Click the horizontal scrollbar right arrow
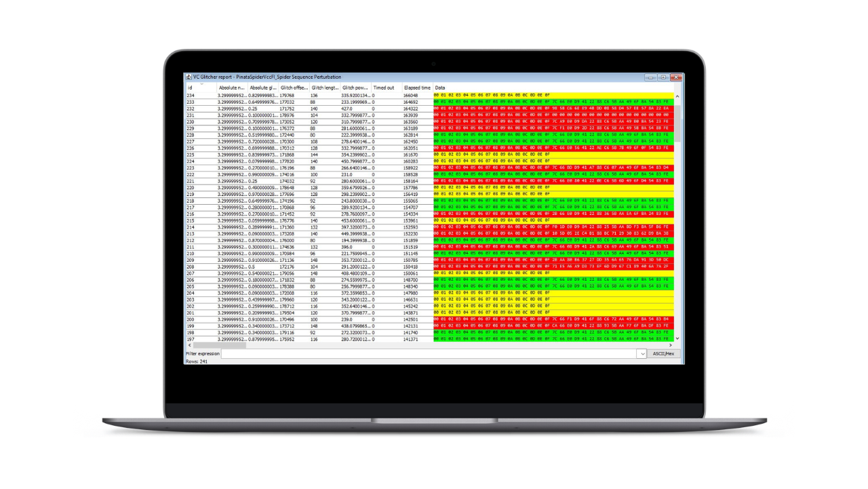868x489 pixels. (670, 345)
